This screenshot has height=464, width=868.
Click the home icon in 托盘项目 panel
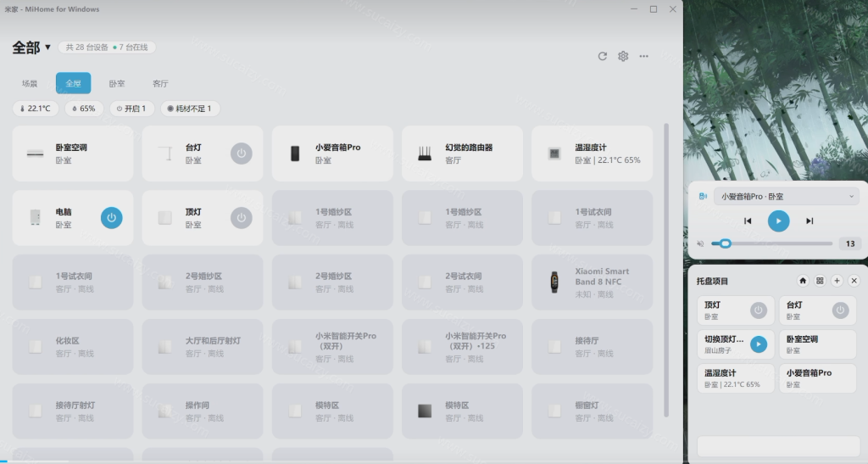click(x=803, y=281)
